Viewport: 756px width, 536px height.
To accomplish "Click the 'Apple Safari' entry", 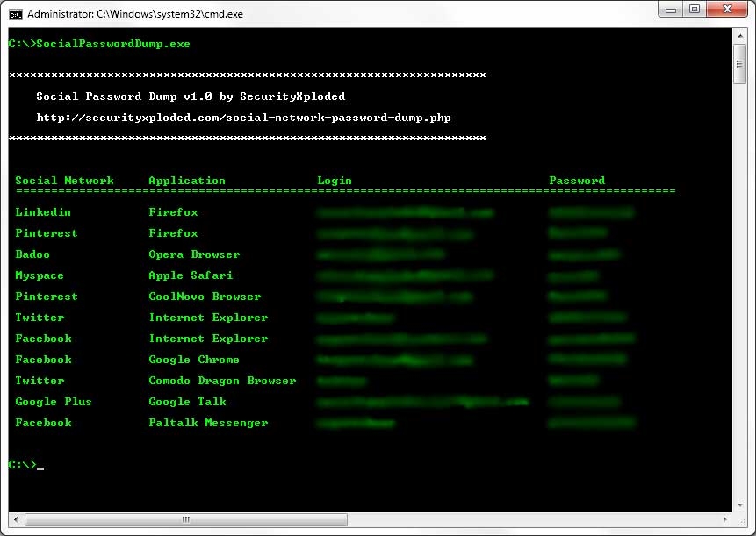I will pos(191,275).
